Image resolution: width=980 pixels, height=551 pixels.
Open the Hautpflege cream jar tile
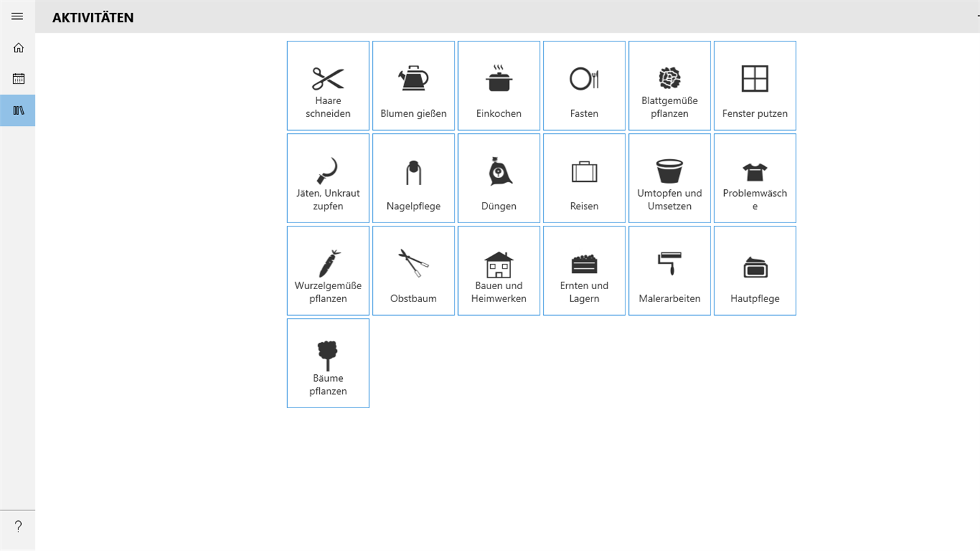point(755,271)
